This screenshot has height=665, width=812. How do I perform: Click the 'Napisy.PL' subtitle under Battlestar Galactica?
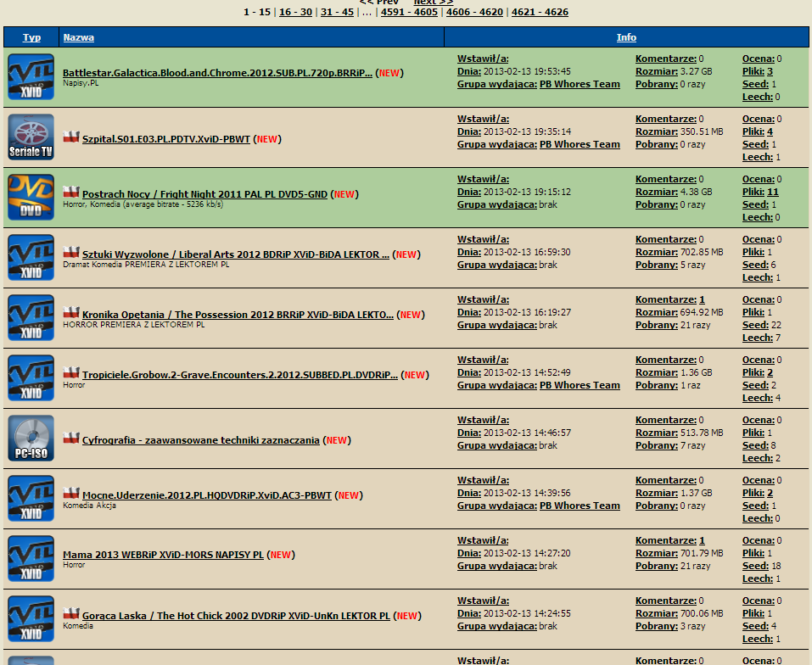click(x=81, y=83)
